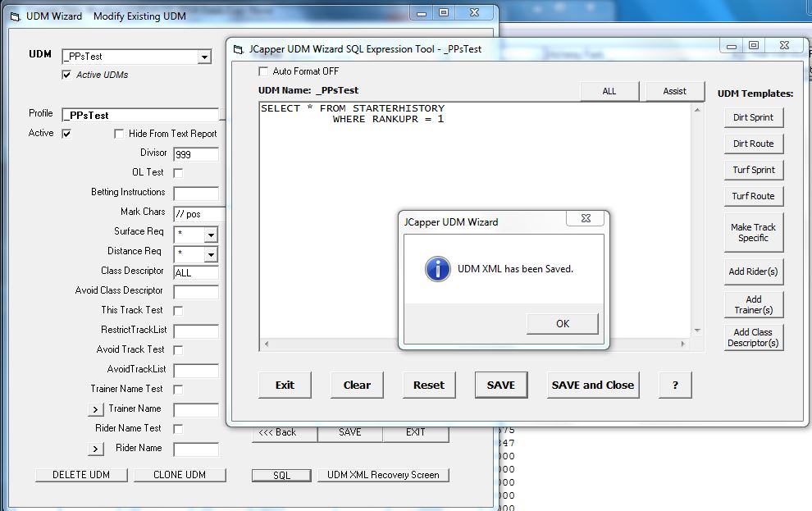
Task: Click SQL editor horizontal scrollbar right arrow
Action: tap(683, 344)
